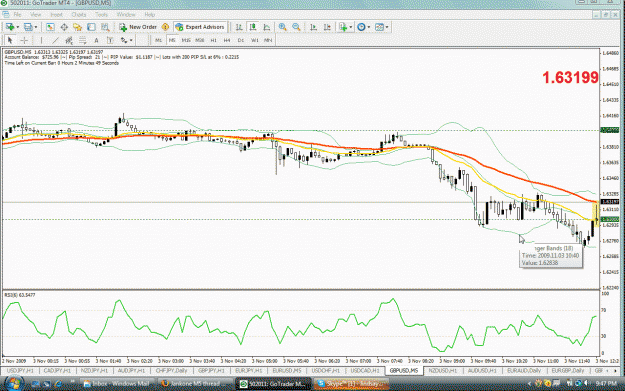Switch chart to Line Chart style
Screen dimensions: 625x391
pos(267,27)
